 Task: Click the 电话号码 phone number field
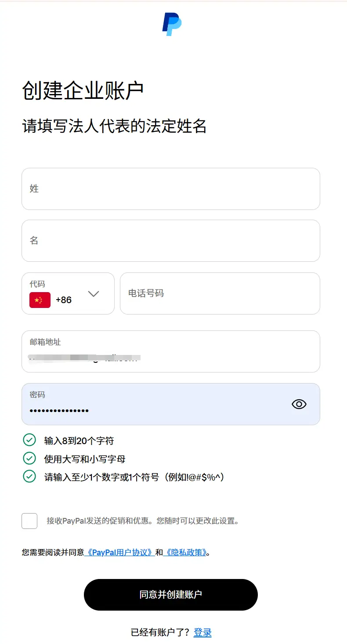point(220,293)
